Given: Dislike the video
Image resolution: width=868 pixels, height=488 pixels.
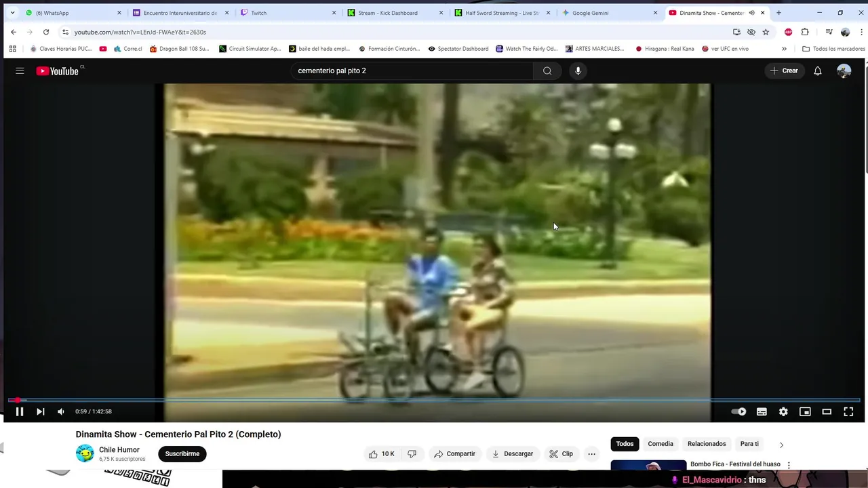Looking at the screenshot, I should (x=412, y=454).
